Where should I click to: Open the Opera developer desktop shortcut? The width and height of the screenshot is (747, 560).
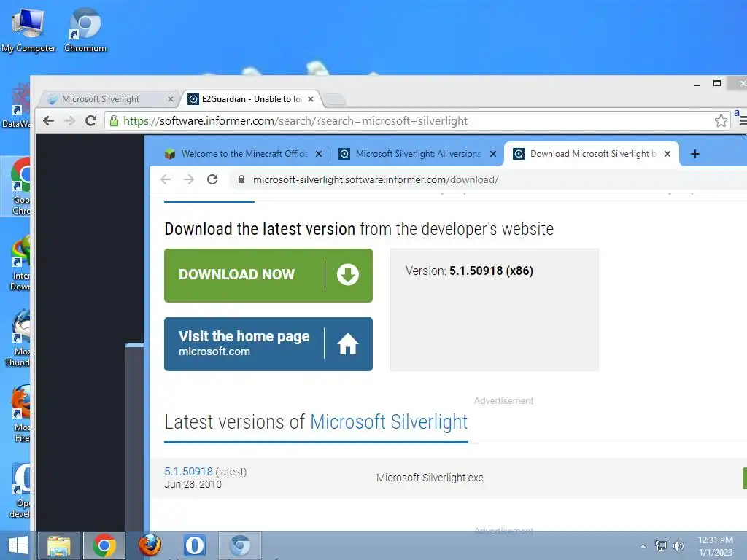(20, 491)
